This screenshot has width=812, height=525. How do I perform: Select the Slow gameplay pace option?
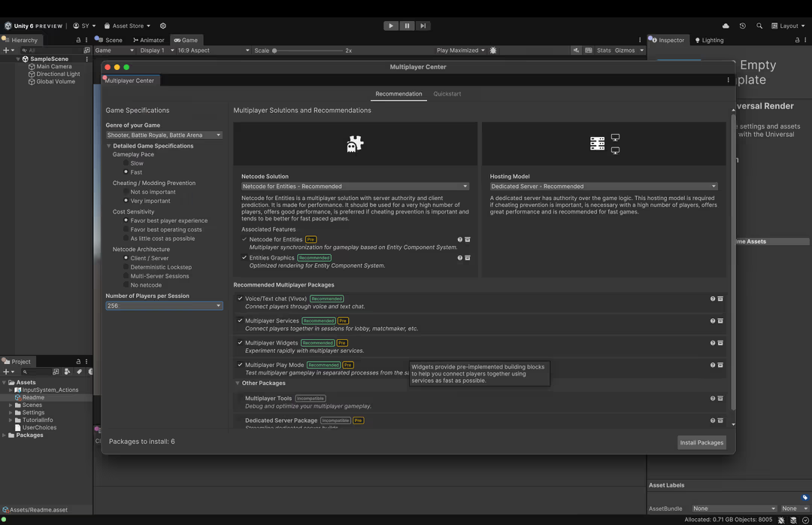click(126, 163)
